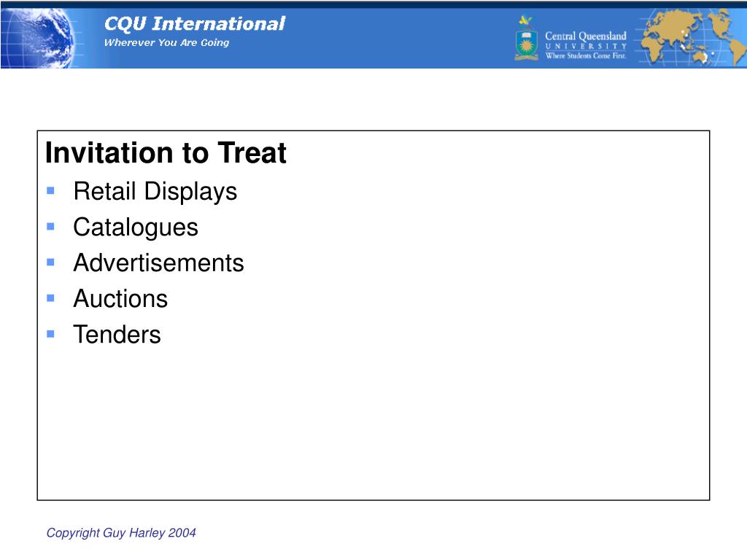This screenshot has width=747, height=560.
Task: Click the Retail Displays text
Action: point(155,192)
